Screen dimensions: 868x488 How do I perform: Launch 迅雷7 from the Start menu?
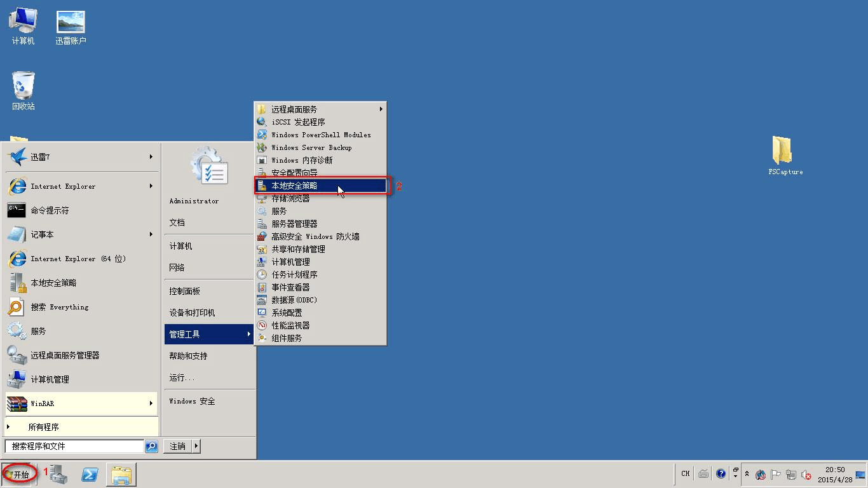(x=81, y=157)
